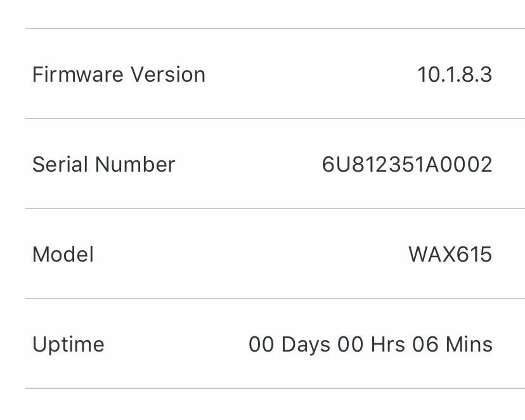The width and height of the screenshot is (525, 420).
Task: Click blank space between Firmware Version and 10.1.8.3
Action: click(x=311, y=74)
